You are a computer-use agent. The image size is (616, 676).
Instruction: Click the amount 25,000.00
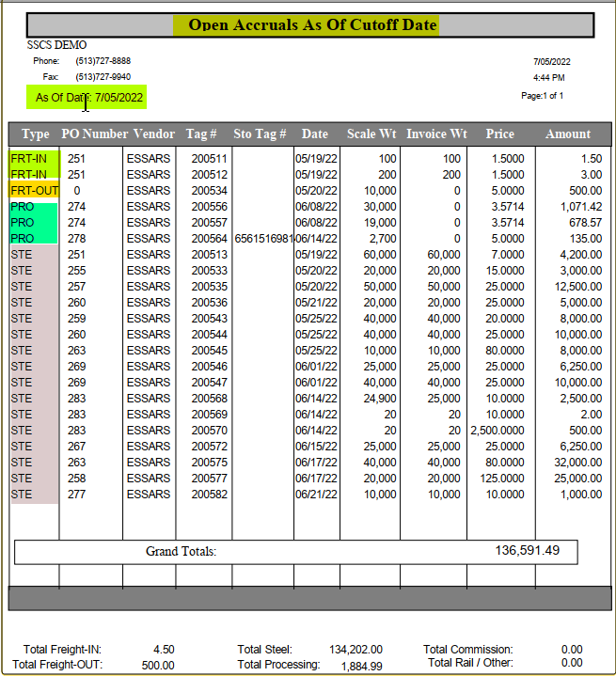pos(578,478)
